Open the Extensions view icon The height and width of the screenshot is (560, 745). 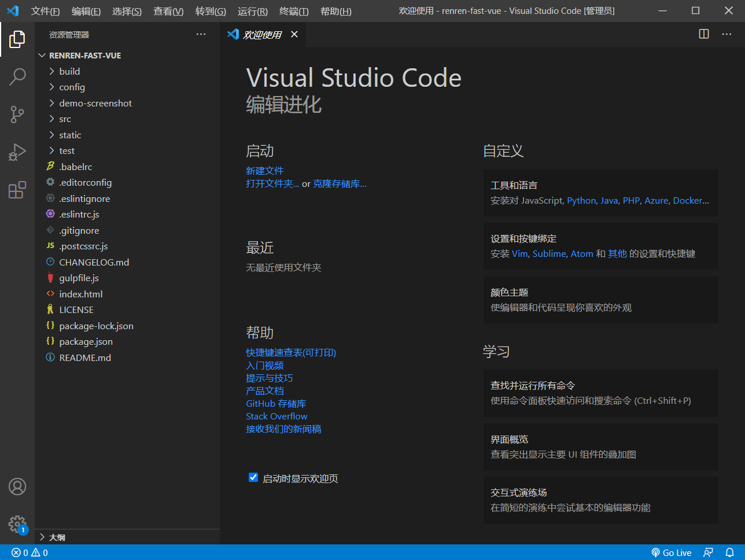17,190
